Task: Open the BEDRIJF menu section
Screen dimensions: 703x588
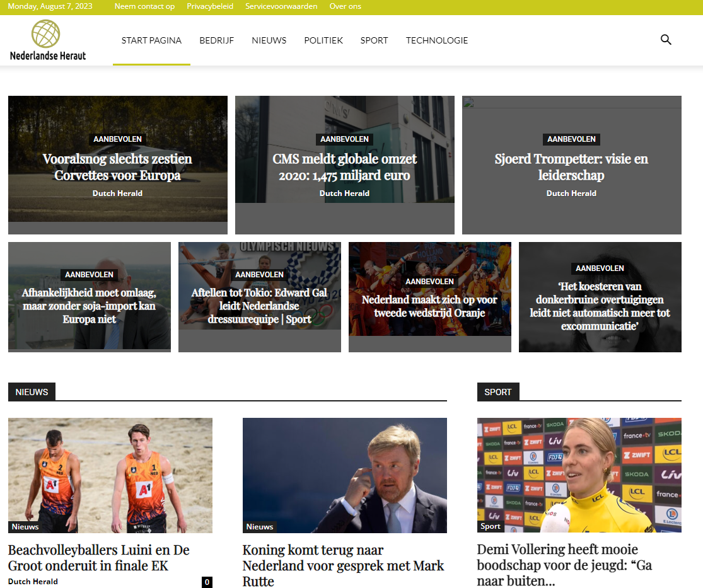Action: (216, 40)
